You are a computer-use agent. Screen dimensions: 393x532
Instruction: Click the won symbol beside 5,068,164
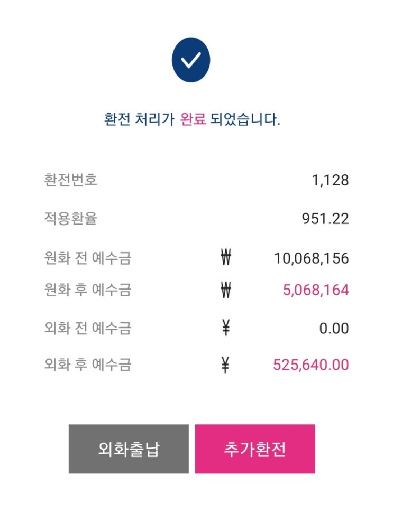click(x=226, y=290)
